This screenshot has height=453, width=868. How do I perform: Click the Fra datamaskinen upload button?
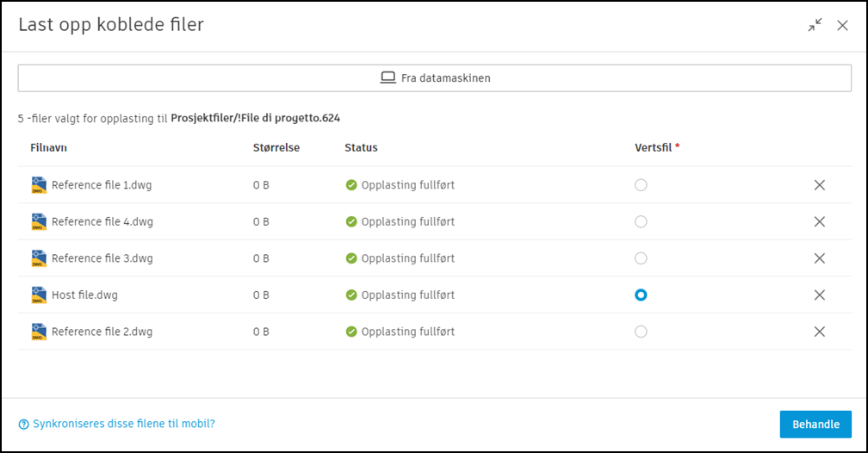click(x=435, y=78)
